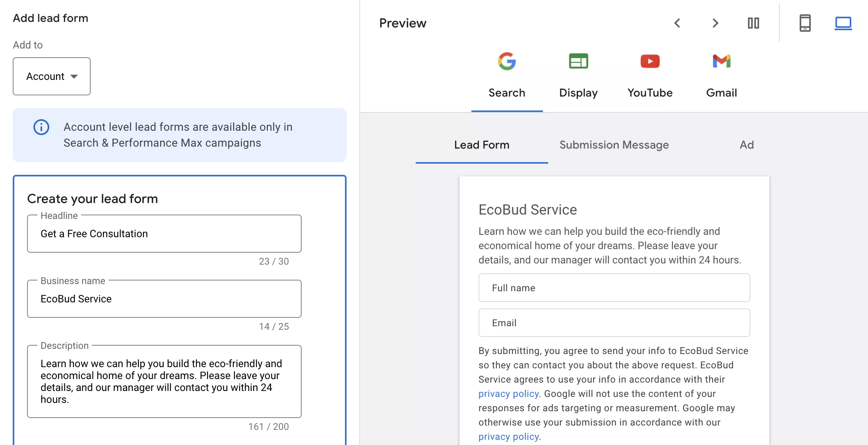Switch to side-by-side columns view icon

[753, 23]
